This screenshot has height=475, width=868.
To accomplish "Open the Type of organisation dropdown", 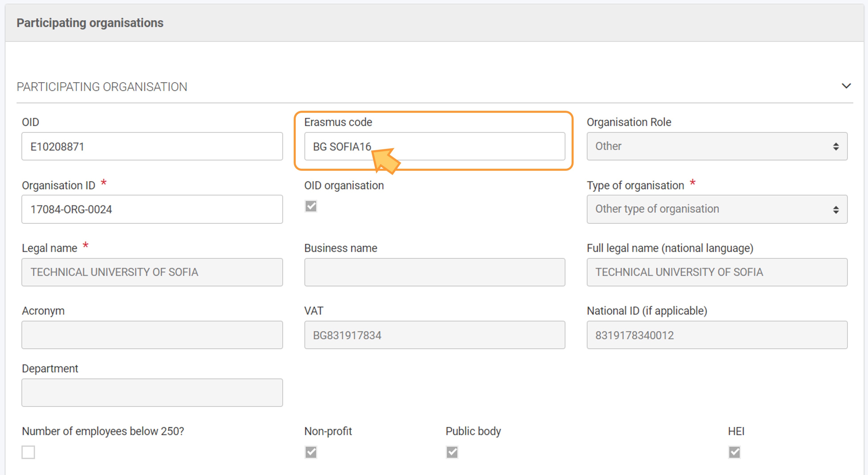I will [717, 209].
